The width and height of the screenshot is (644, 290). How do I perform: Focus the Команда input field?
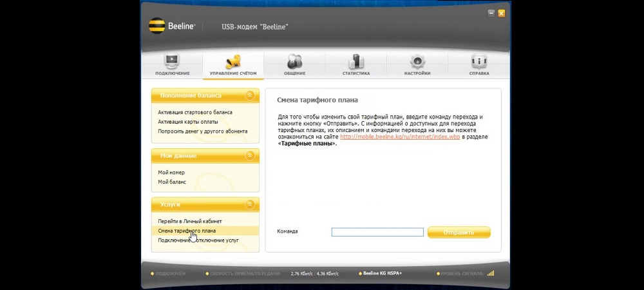tap(377, 232)
